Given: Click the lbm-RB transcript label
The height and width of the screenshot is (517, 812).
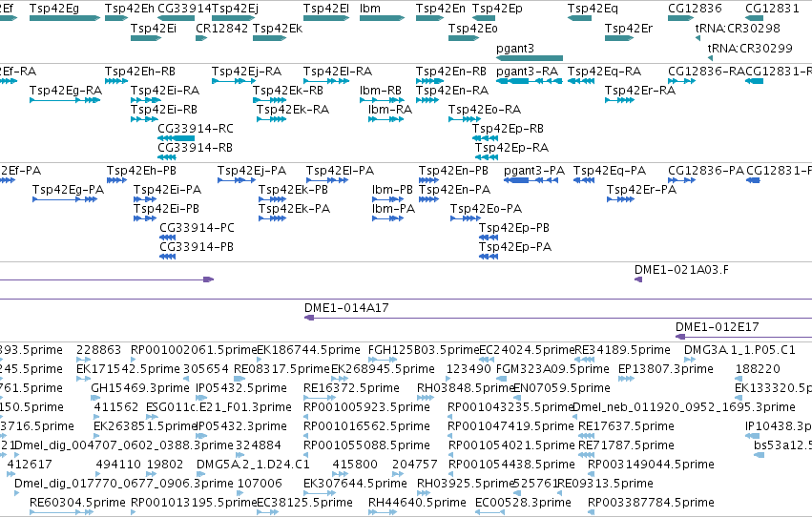Looking at the screenshot, I should (381, 91).
